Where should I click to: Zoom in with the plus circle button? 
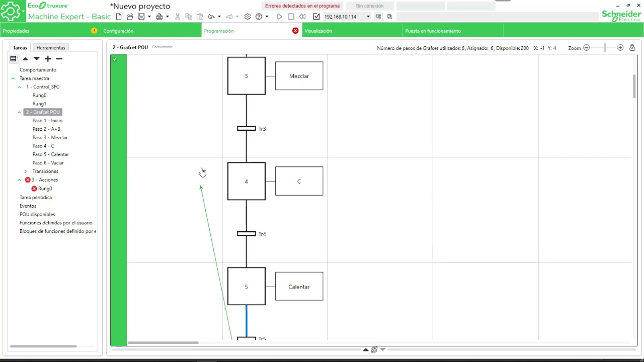click(x=620, y=48)
